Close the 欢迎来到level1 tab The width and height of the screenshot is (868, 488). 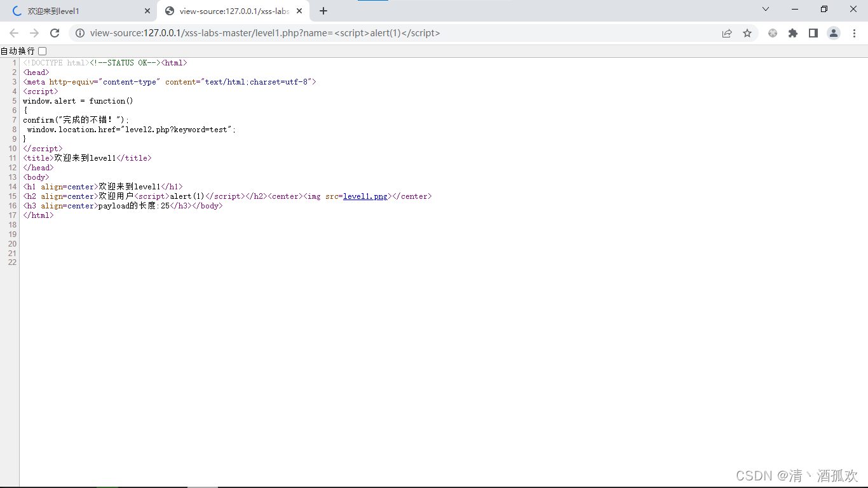pos(147,11)
